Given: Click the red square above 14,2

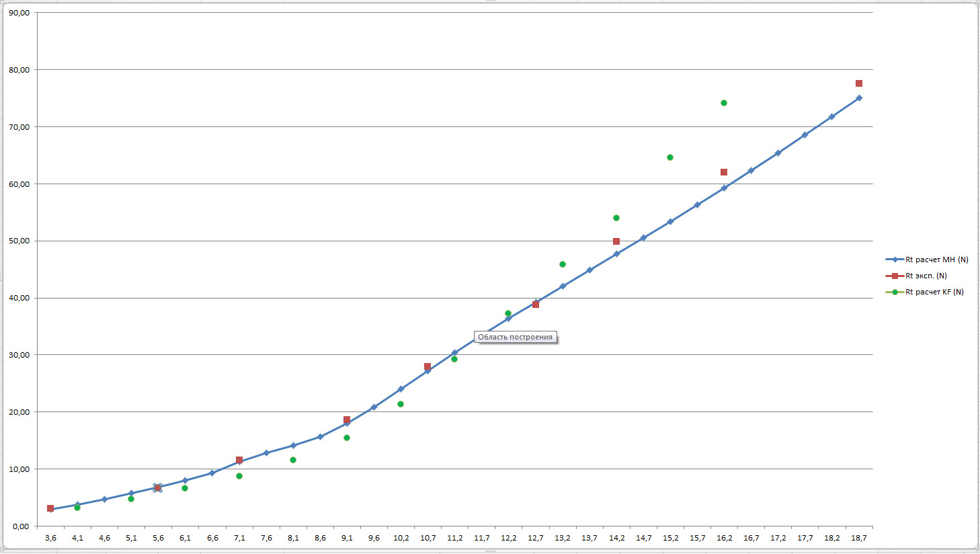Looking at the screenshot, I should click(616, 241).
